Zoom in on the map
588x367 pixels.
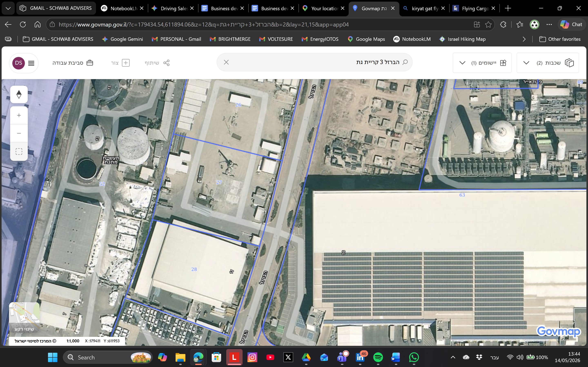coord(19,115)
